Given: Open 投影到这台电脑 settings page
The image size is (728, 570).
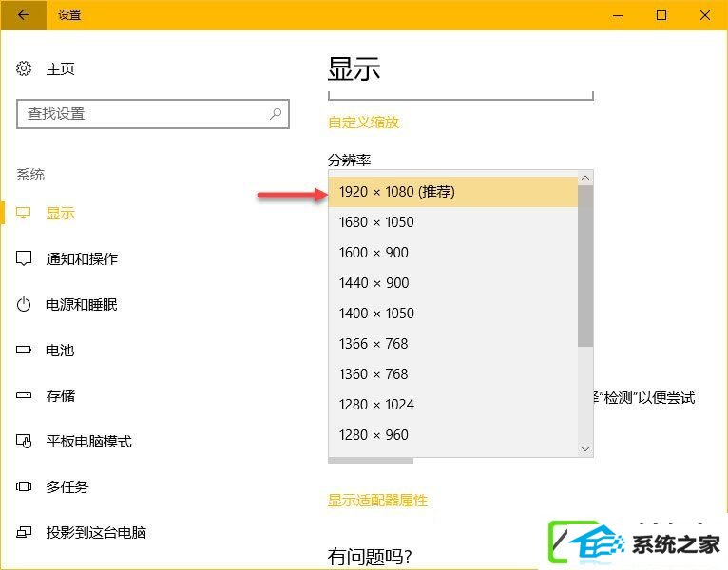Looking at the screenshot, I should click(x=96, y=532).
